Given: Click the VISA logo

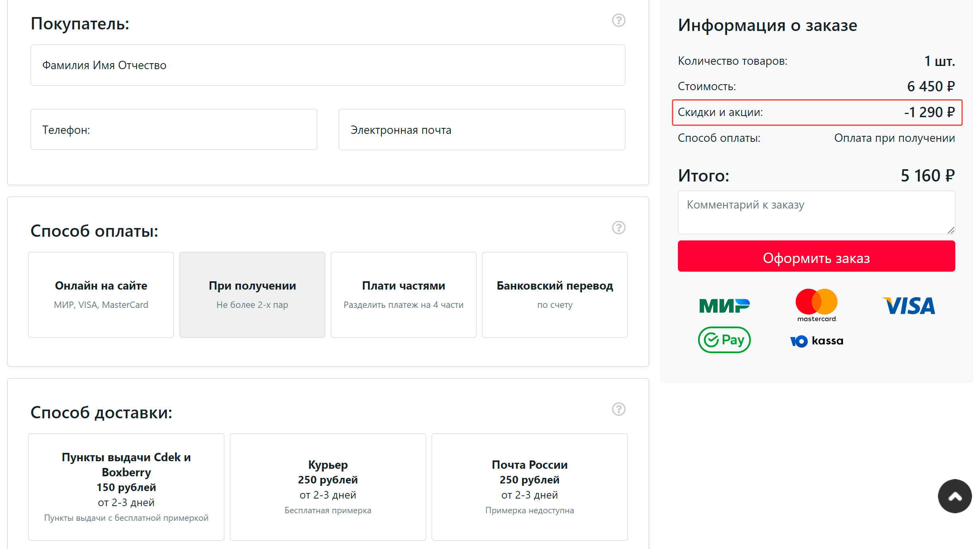Looking at the screenshot, I should [x=909, y=306].
